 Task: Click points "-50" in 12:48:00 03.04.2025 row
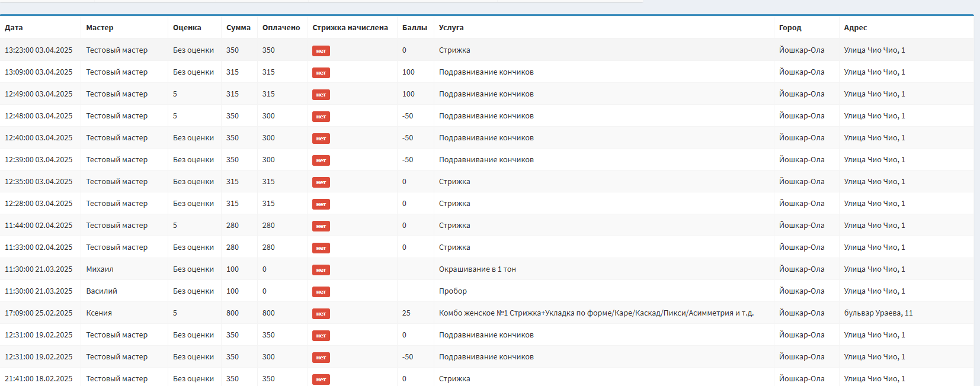point(408,116)
